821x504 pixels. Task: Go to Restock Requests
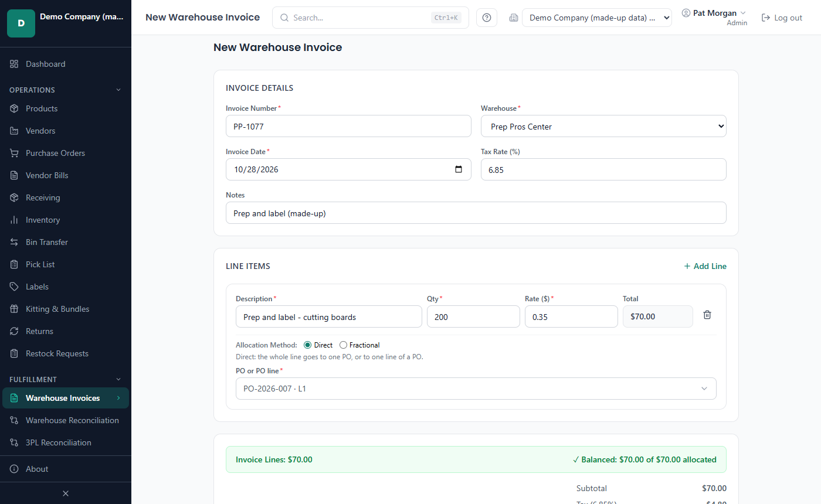(x=66, y=353)
